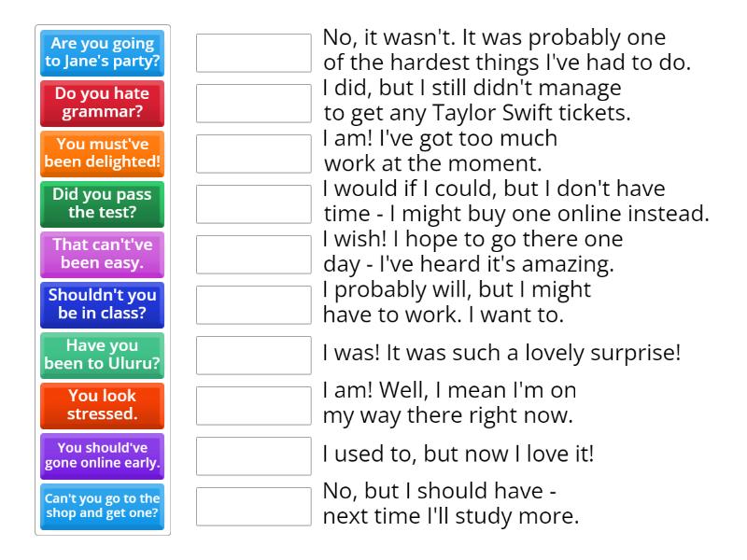Click the 'Shouldn't you be in class?' tile

[103, 305]
